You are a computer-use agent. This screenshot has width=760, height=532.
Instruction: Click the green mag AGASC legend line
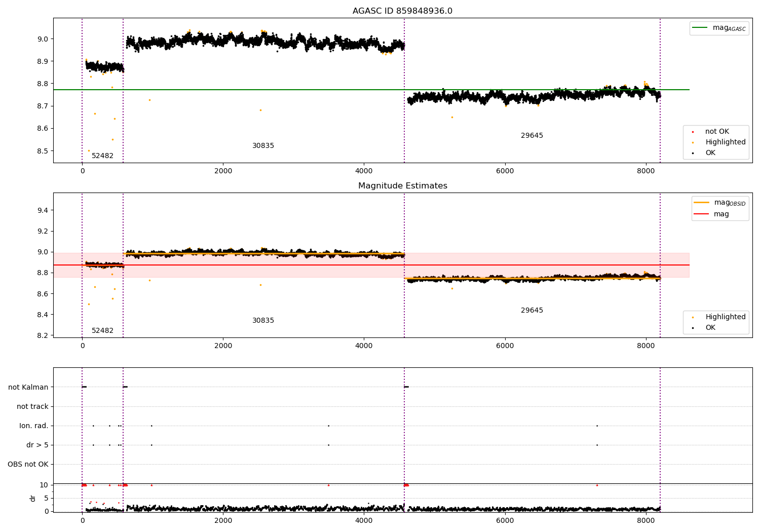[700, 28]
